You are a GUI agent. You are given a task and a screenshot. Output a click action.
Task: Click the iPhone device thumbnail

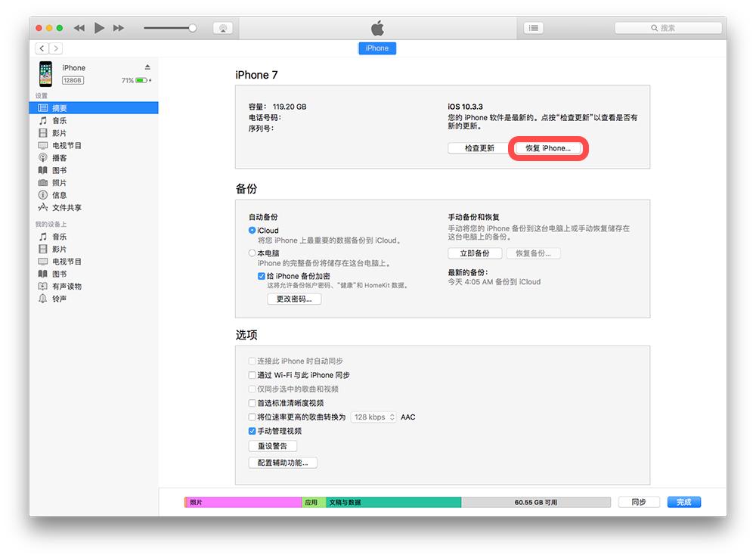(46, 74)
